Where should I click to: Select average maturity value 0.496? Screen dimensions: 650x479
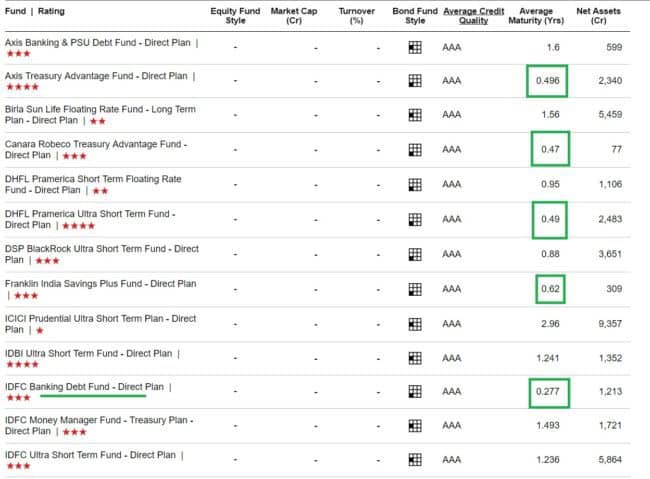(548, 81)
